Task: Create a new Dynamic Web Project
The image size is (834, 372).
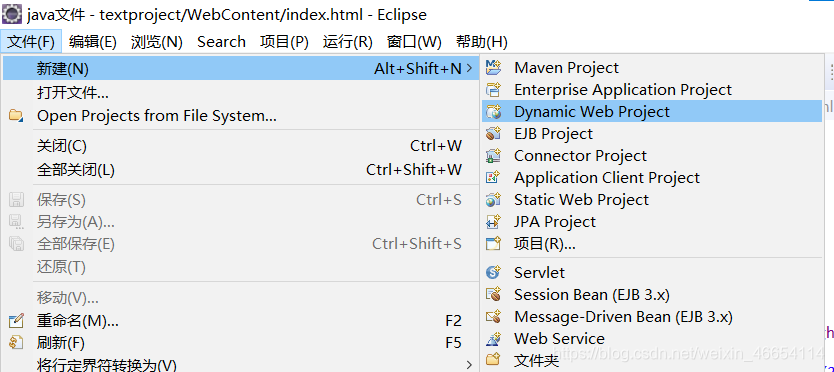Action: pos(652,112)
